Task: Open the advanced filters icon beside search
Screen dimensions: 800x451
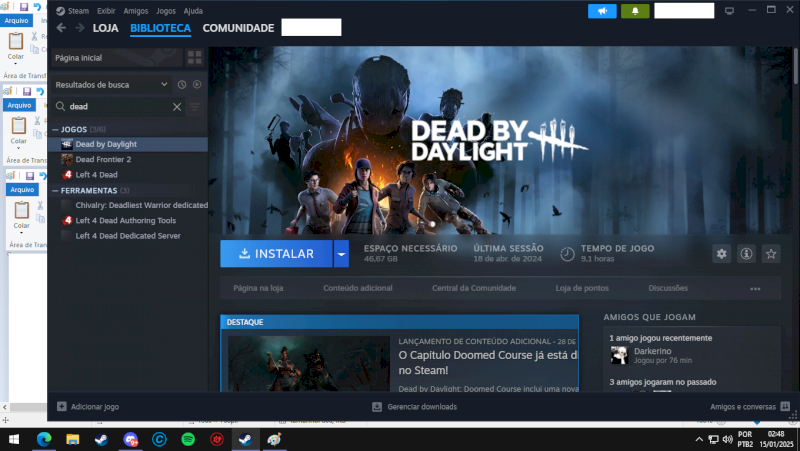Action: (x=195, y=106)
